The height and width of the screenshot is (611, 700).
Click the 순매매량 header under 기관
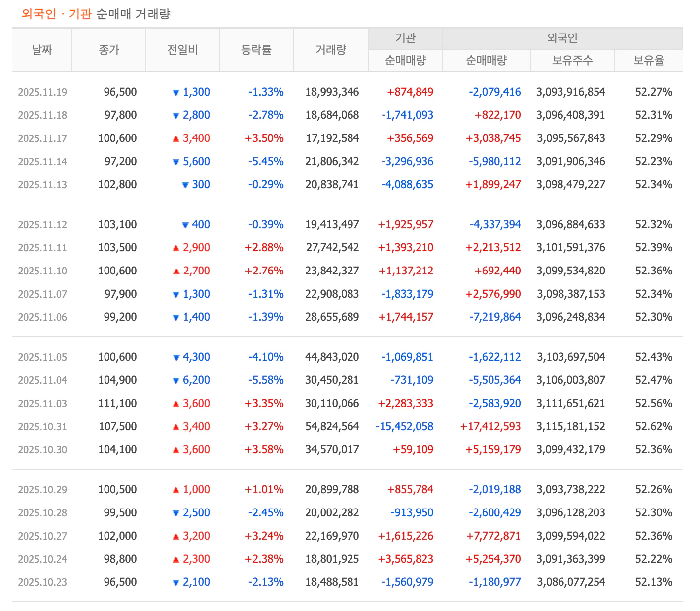click(406, 61)
